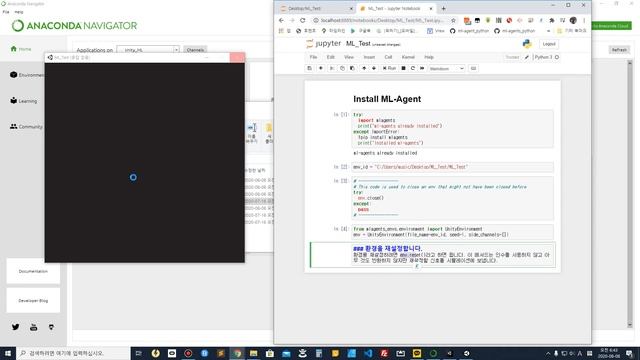Open the cell type dropdown showing Markdown
Viewport: 640px width, 360px height.
coord(446,69)
